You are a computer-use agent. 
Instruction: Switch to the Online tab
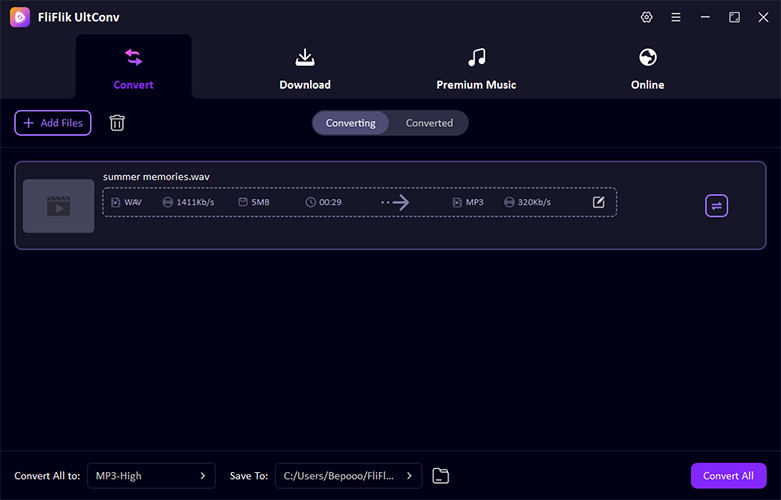(647, 68)
